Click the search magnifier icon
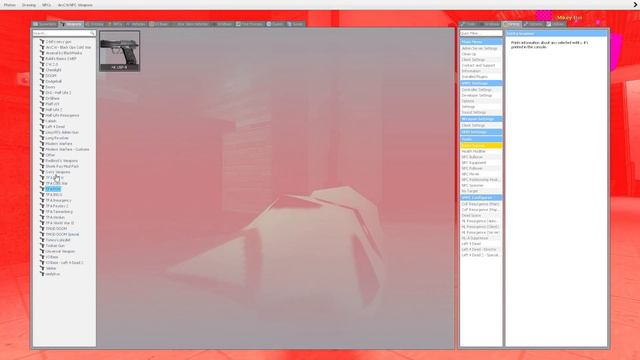Viewport: 640px width, 360px height. pos(92,33)
